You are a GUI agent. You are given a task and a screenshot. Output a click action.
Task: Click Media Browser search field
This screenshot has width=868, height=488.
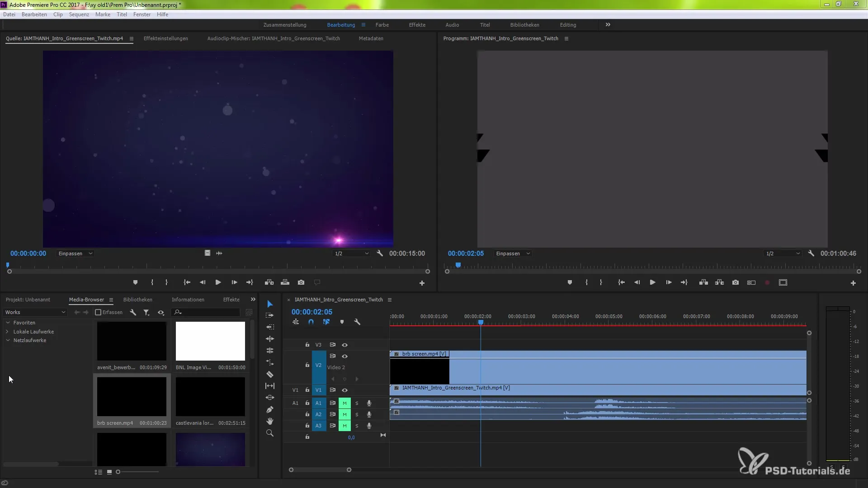[x=206, y=312]
